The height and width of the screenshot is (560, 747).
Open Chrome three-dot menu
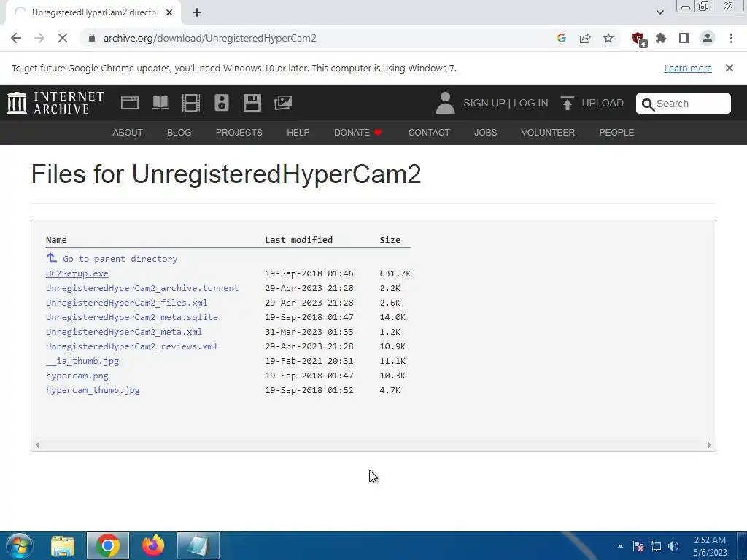point(731,38)
